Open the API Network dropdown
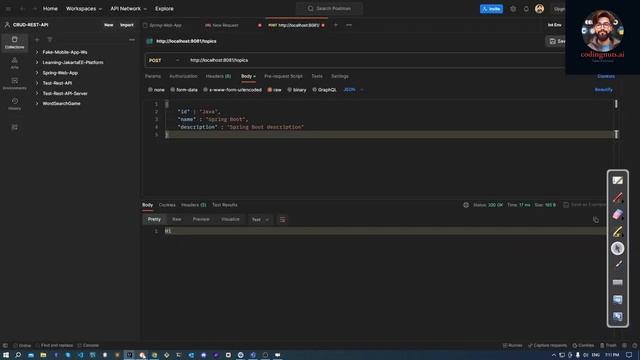Viewport: 640px width, 360px height. coord(128,9)
